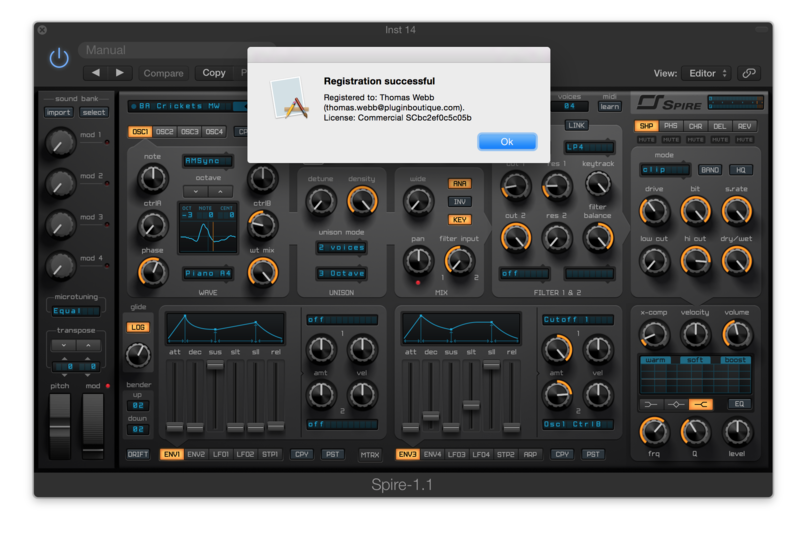
Task: Toggle the DRIFT button
Action: [x=138, y=454]
